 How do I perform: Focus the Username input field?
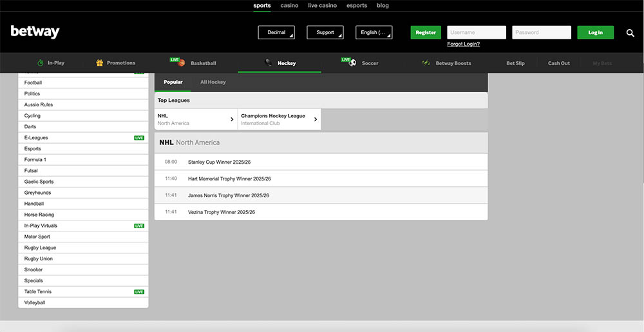click(x=477, y=32)
